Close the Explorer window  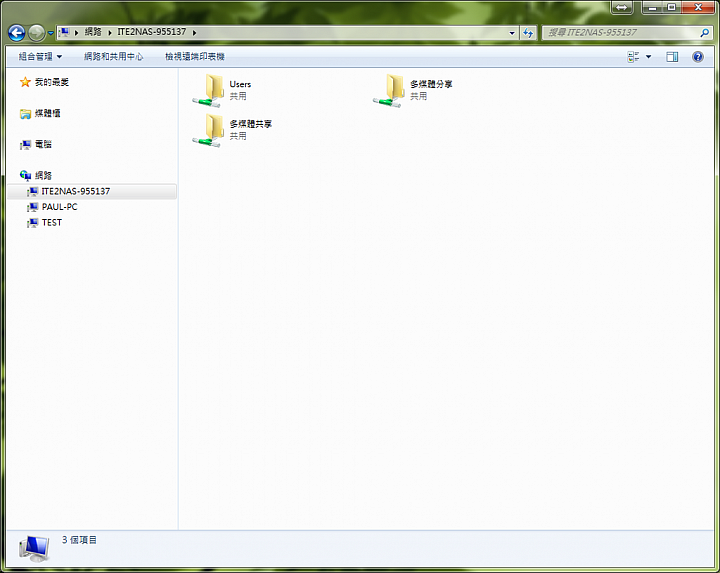(698, 7)
